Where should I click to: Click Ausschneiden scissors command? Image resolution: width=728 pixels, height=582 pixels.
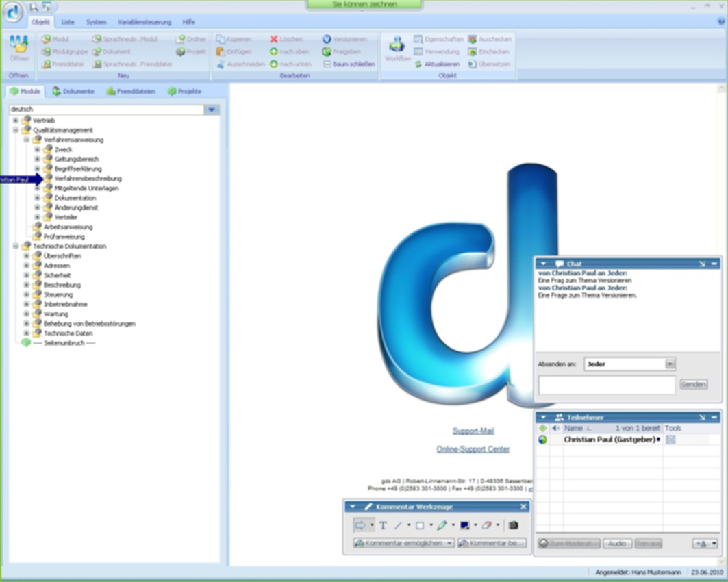tap(240, 64)
